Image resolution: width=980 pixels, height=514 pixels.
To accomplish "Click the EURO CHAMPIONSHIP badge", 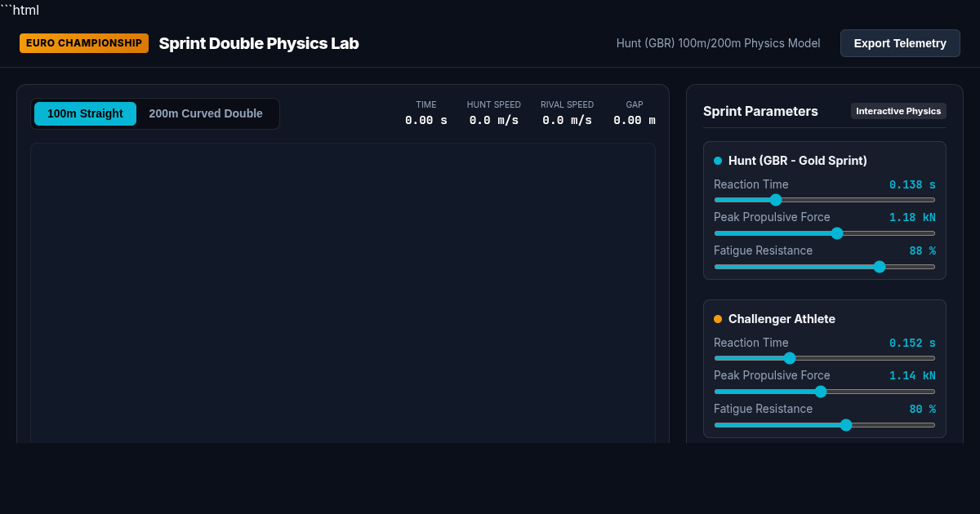I will [84, 43].
